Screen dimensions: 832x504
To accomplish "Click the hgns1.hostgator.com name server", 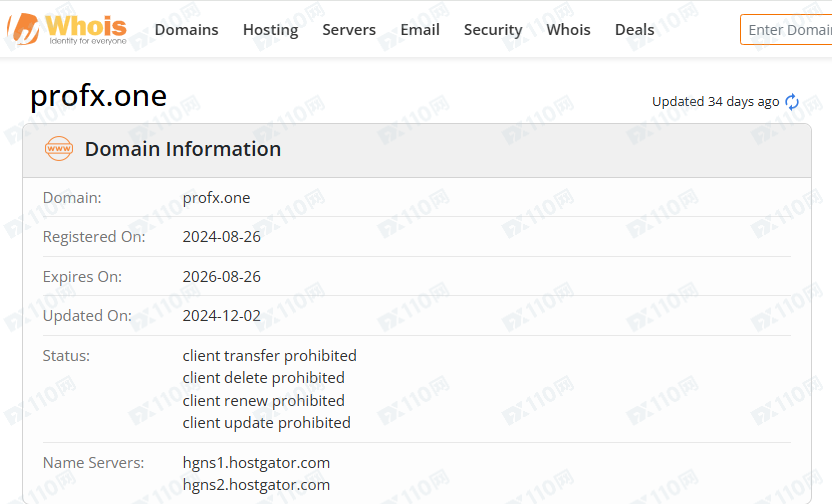I will coord(256,463).
